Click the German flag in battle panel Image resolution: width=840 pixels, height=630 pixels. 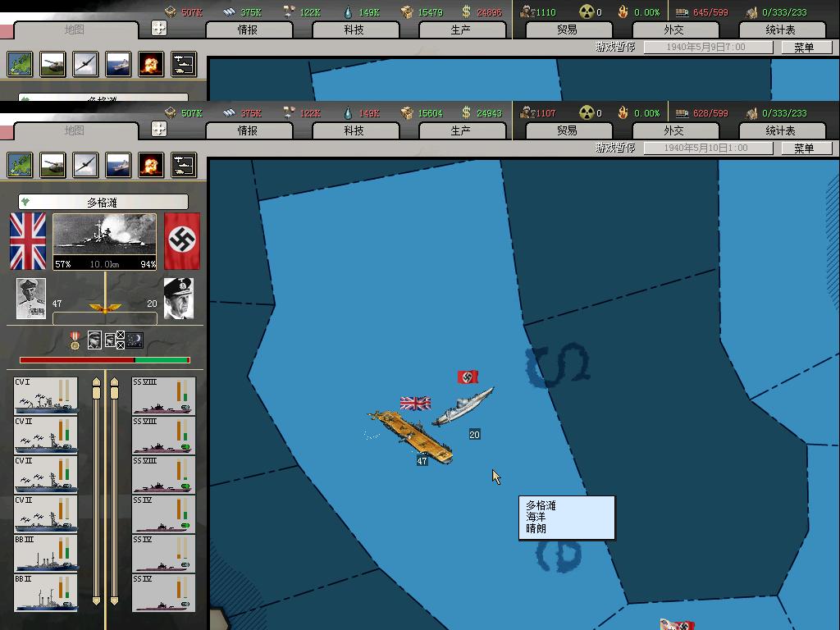pos(182,241)
